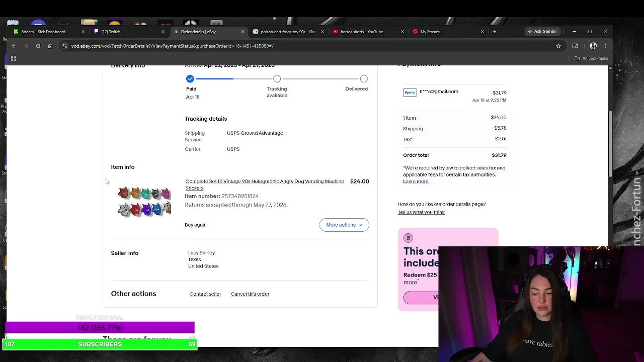
Task: Close the (12) Twitch tab
Action: pyautogui.click(x=163, y=32)
